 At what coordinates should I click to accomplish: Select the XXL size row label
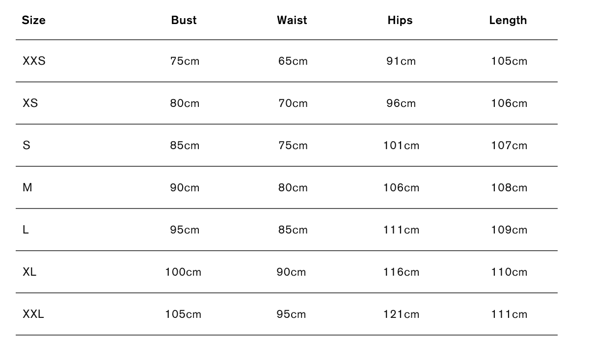click(x=33, y=314)
